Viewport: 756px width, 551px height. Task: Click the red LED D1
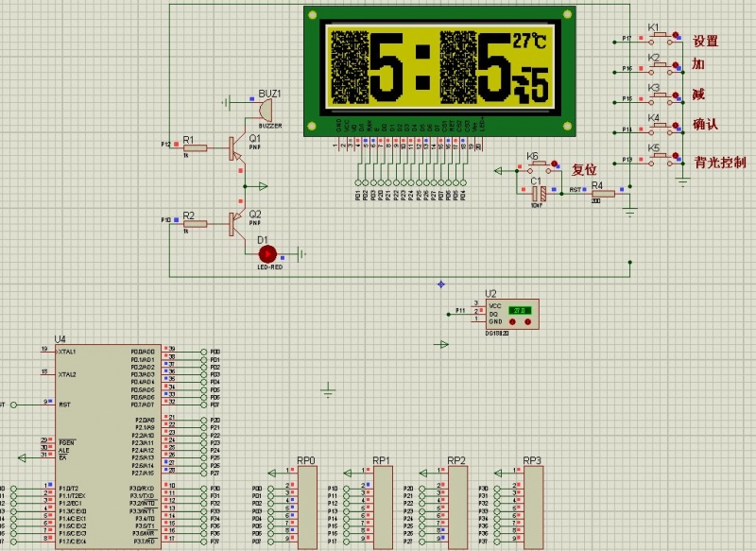pos(267,253)
